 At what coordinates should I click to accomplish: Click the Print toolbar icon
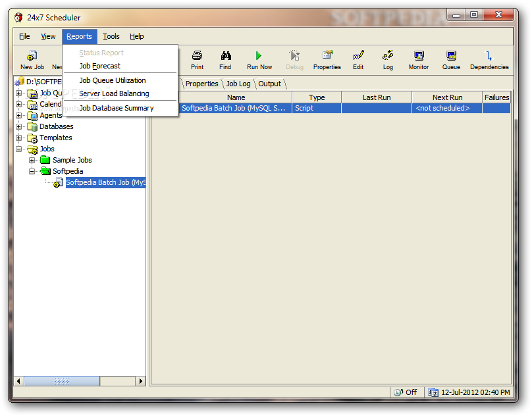pyautogui.click(x=197, y=55)
